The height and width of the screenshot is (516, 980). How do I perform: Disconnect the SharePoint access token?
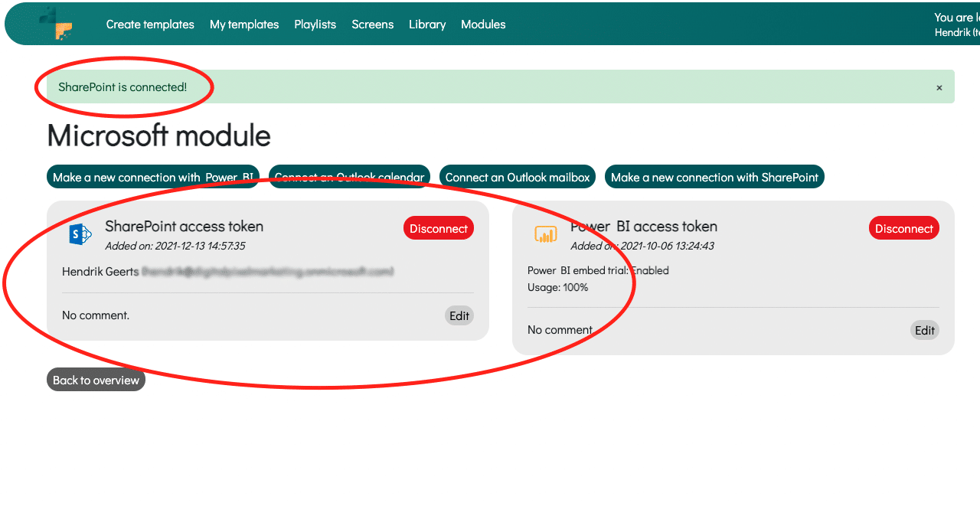pos(439,228)
